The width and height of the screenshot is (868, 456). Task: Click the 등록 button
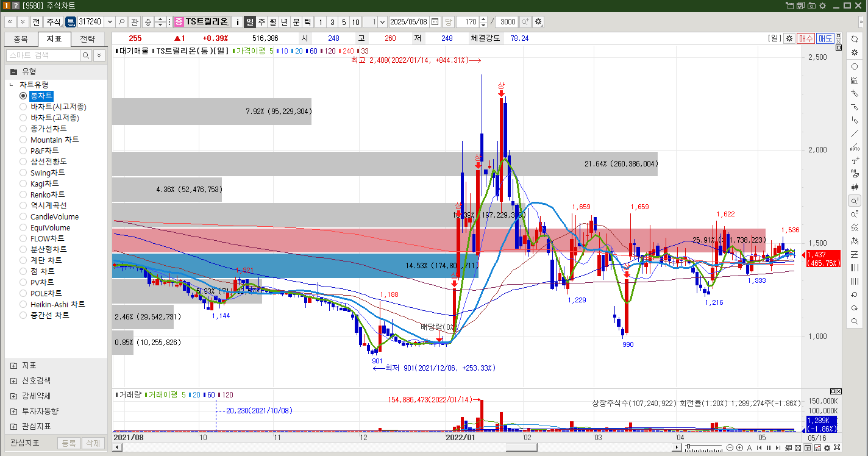coord(69,443)
